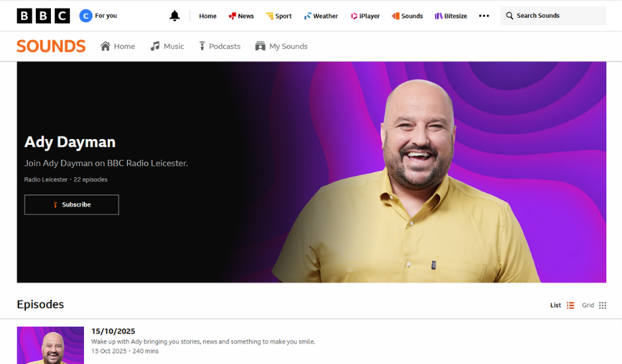The image size is (622, 364).
Task: Open the For you account icon
Action: [85, 16]
